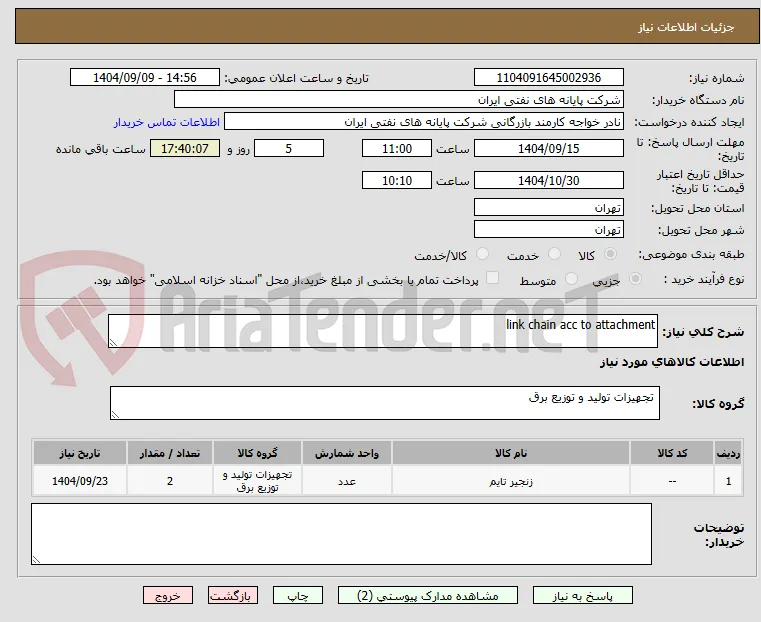Viewport: 761px width, 622px height.
Task: Click the 'تاریخ نیاز' column header
Action: 80,453
